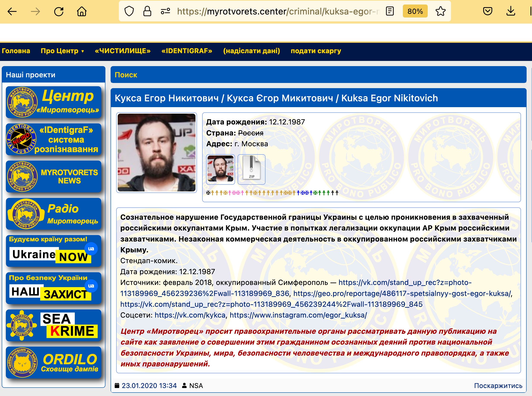The image size is (532, 396).
Task: Open the Поиск search panel
Action: pos(126,75)
